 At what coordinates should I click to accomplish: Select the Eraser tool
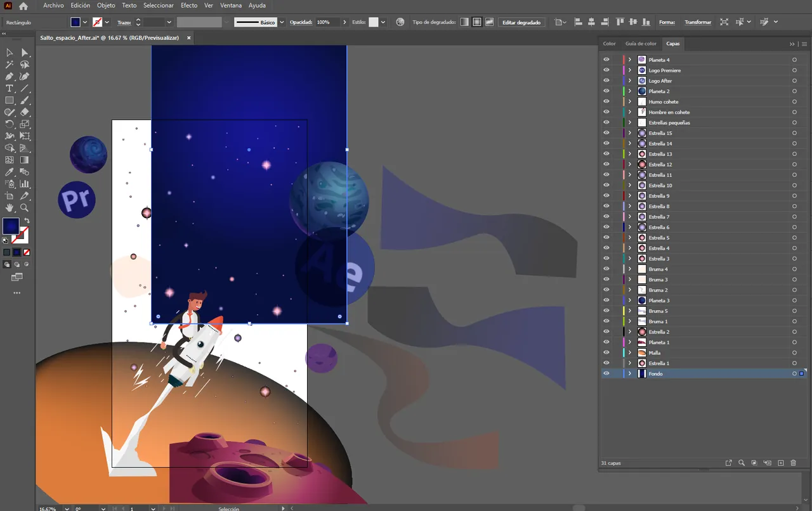coord(25,112)
